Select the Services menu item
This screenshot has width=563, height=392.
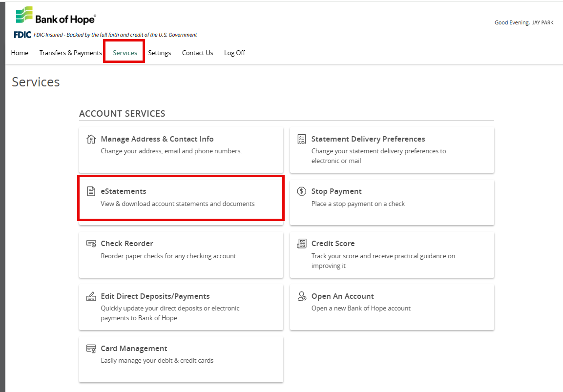[125, 53]
